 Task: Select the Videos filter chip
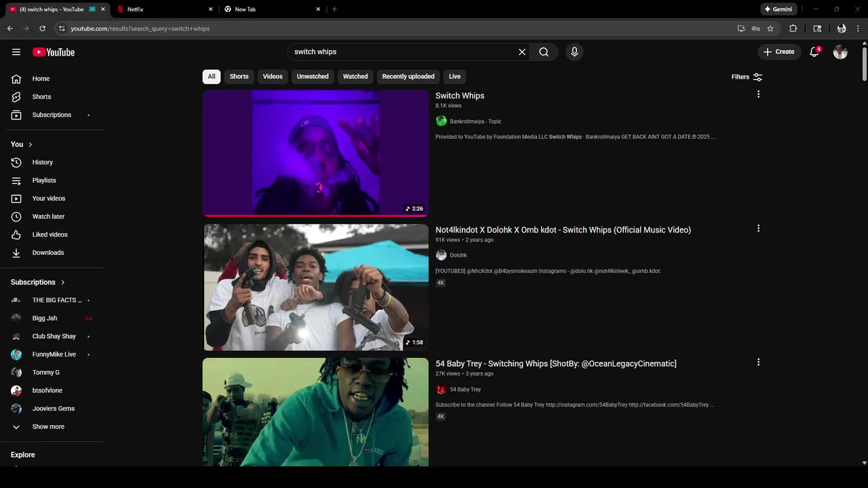point(273,77)
